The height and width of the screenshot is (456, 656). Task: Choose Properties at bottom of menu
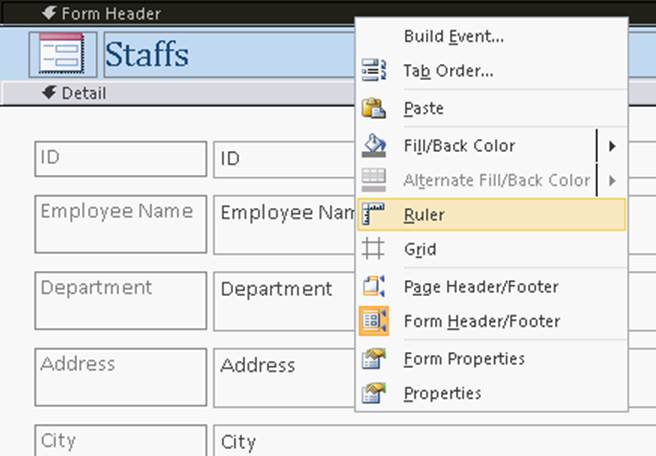[x=442, y=393]
